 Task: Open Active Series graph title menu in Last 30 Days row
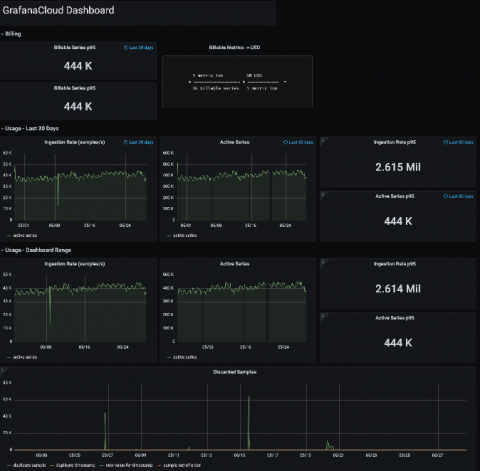[x=234, y=142]
